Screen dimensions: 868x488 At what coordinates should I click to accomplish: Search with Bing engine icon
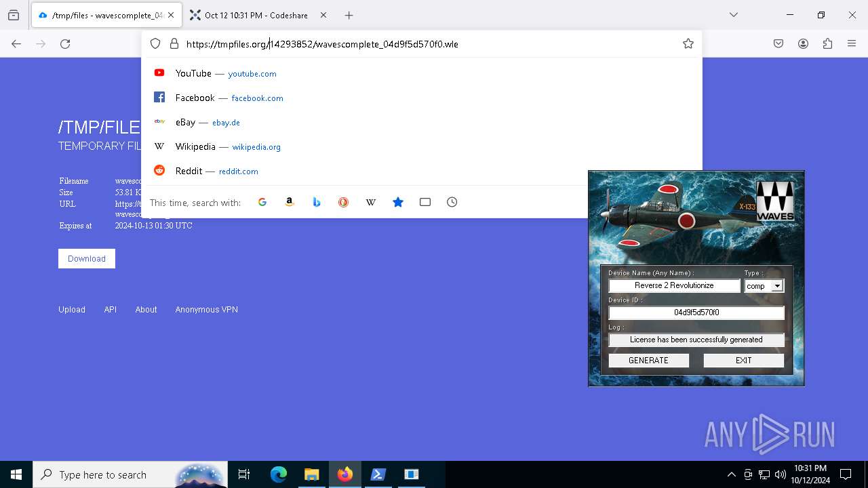(317, 202)
